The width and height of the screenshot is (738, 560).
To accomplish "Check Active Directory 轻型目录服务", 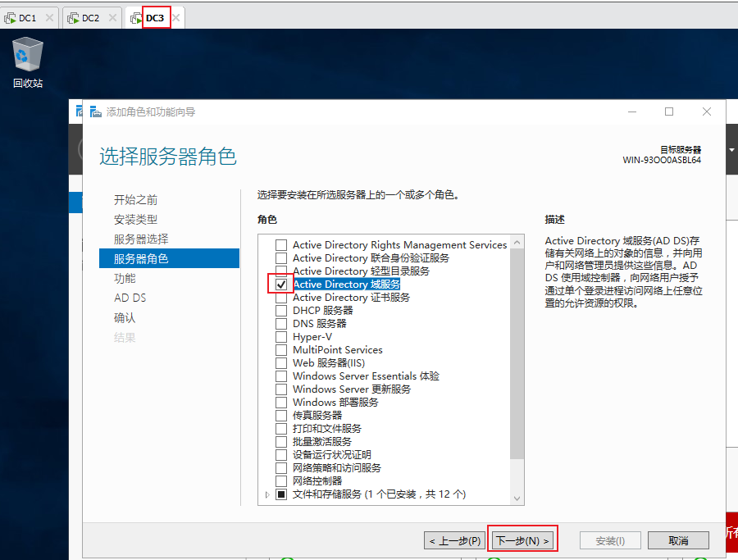I will 281,271.
